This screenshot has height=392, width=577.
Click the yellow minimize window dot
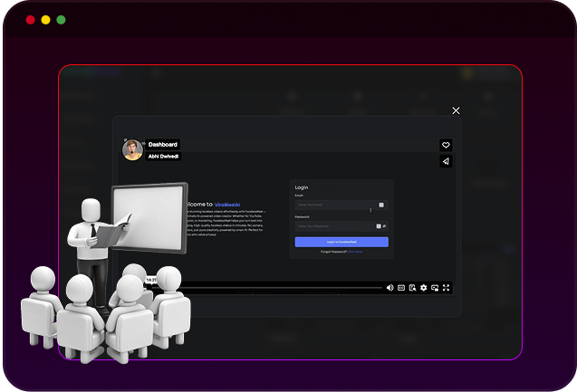[45, 19]
